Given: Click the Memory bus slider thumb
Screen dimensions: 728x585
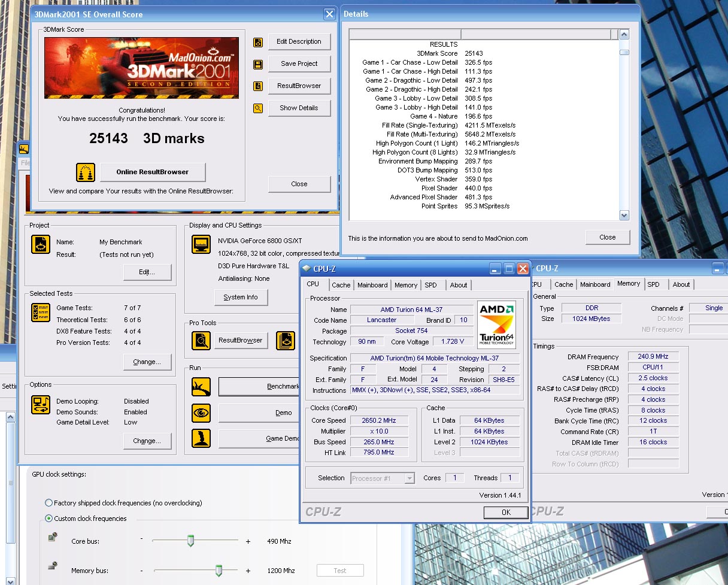Looking at the screenshot, I should coord(219,571).
